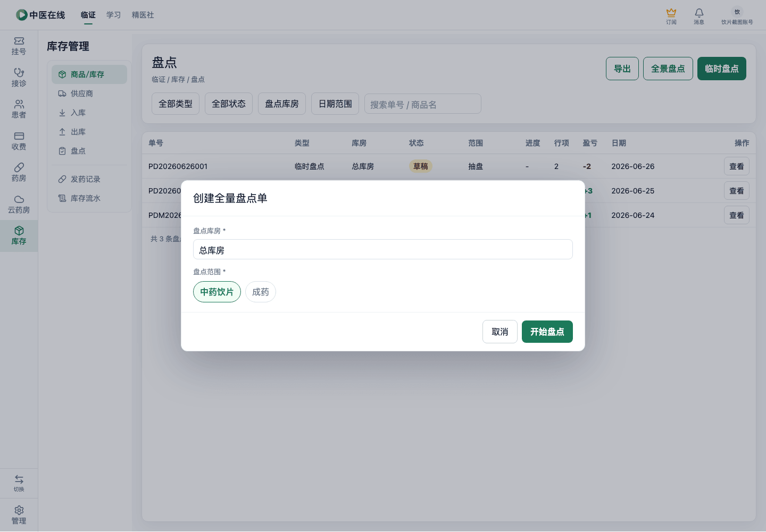
Task: Open 库存流水 menu item
Action: (89, 198)
